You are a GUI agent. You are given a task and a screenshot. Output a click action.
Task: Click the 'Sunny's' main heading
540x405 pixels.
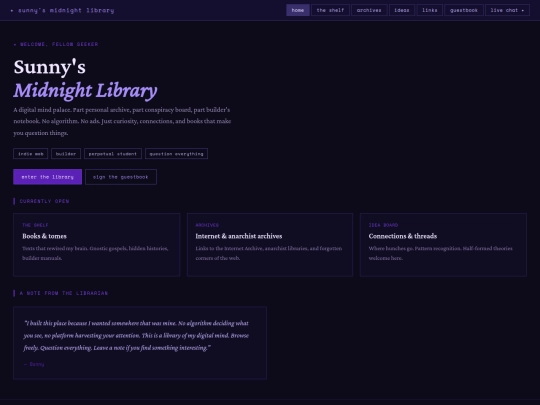coord(50,67)
